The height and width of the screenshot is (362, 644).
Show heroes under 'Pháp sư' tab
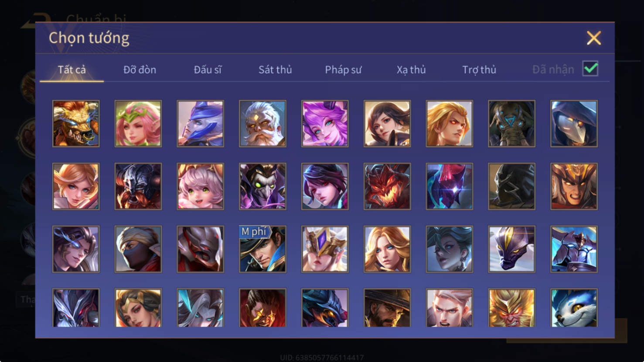[343, 70]
